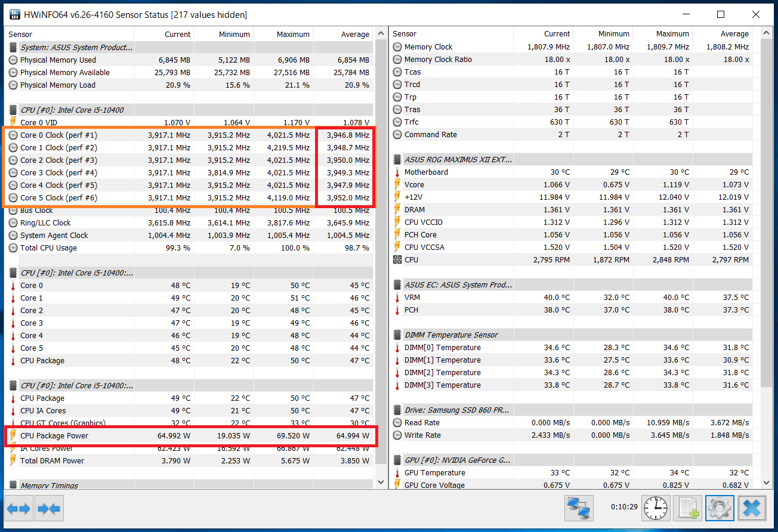Click lightning icon next to Core 0 VID
This screenshot has height=532, width=778.
[13, 122]
